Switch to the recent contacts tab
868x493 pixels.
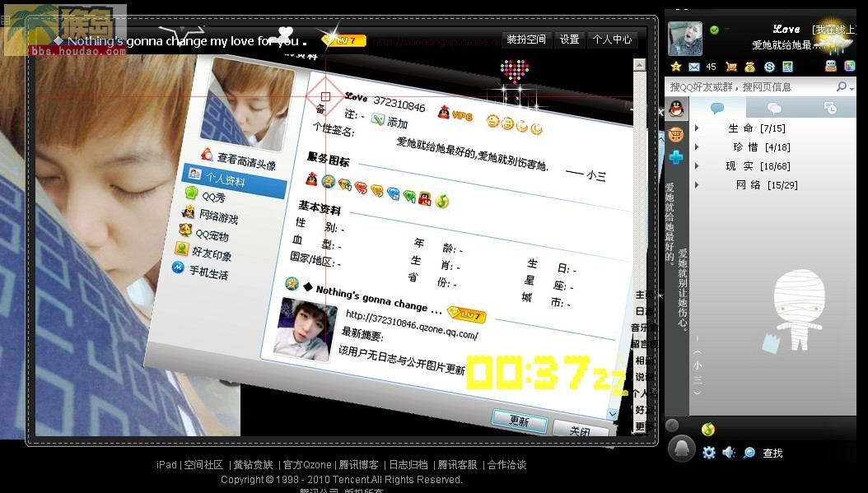(x=830, y=108)
